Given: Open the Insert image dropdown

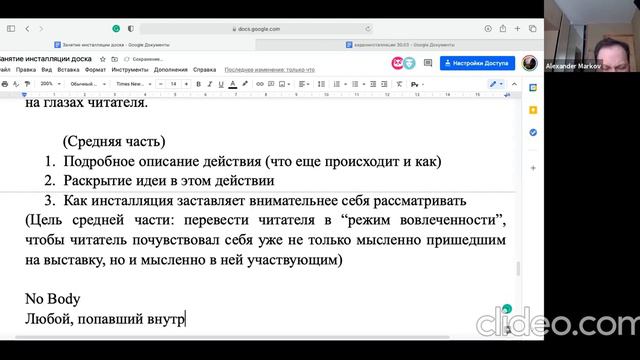Looking at the screenshot, I should [284, 84].
